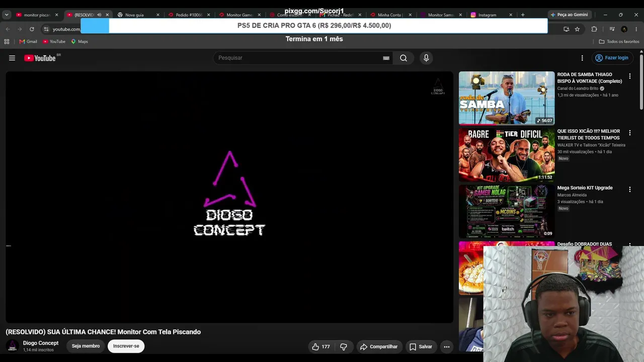Open the Maps bookmark
The height and width of the screenshot is (362, 644).
79,42
